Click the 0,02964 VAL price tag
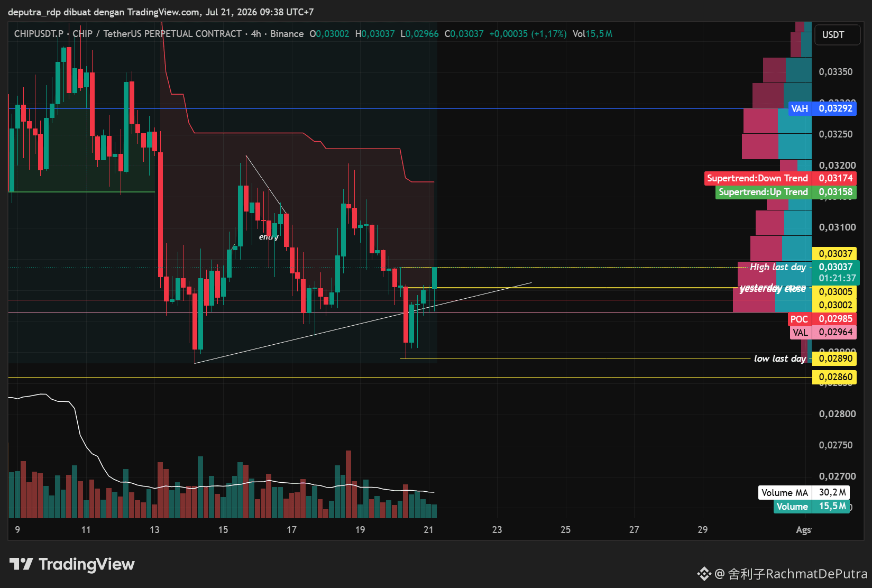The height and width of the screenshot is (588, 872). click(834, 332)
